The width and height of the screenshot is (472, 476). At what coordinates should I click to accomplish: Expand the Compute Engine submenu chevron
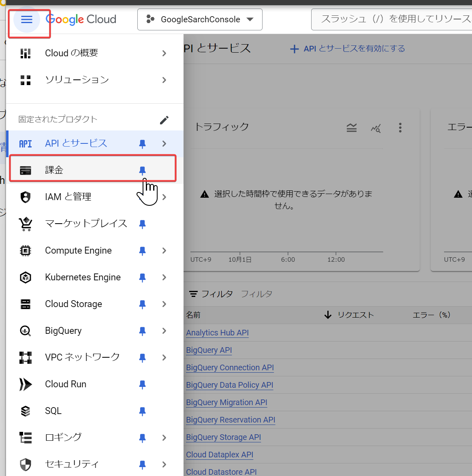164,250
